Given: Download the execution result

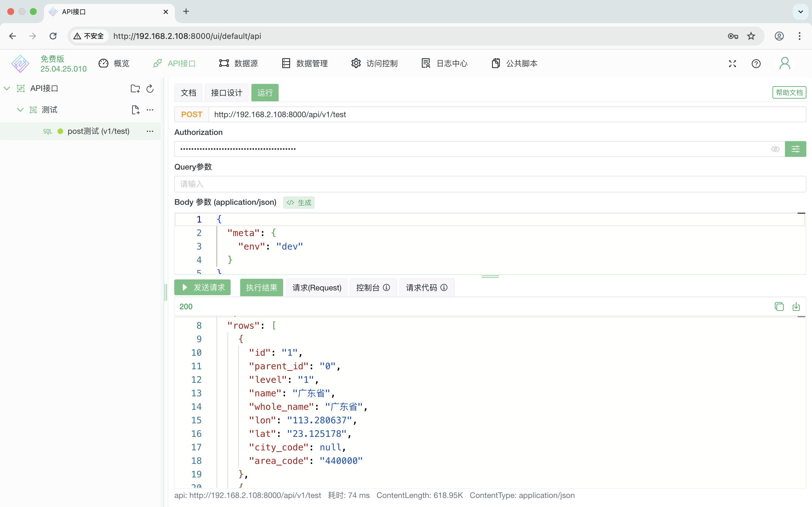Looking at the screenshot, I should tap(796, 306).
